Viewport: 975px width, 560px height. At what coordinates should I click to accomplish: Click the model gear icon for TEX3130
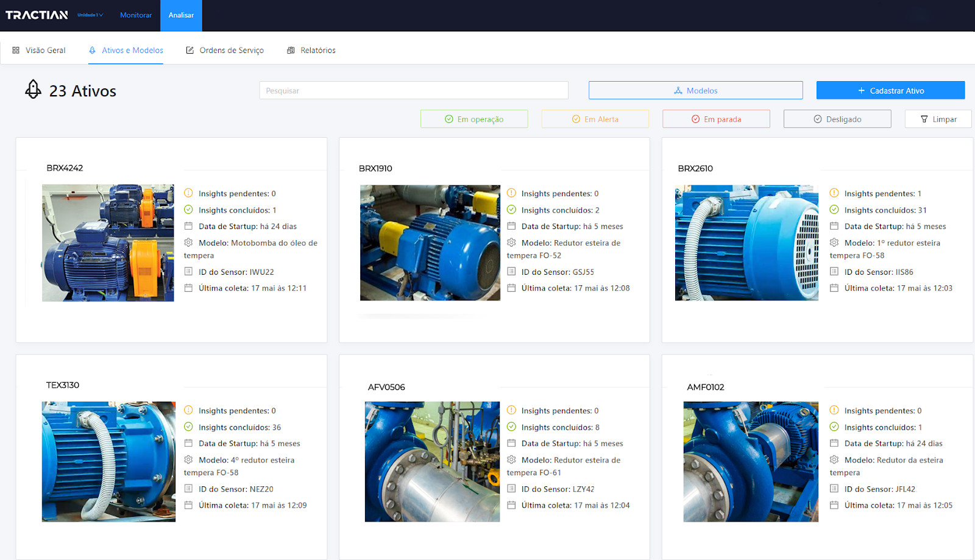[188, 459]
